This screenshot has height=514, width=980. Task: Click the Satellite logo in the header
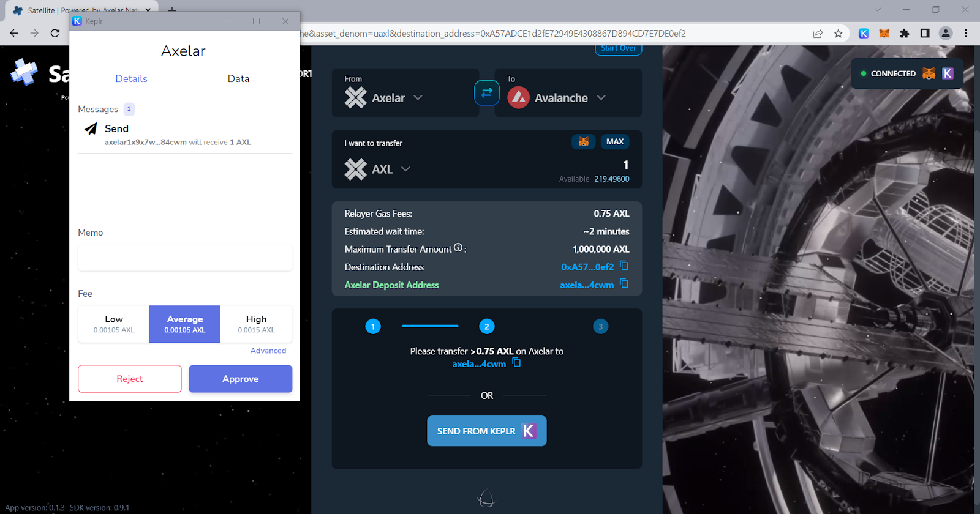pos(24,72)
